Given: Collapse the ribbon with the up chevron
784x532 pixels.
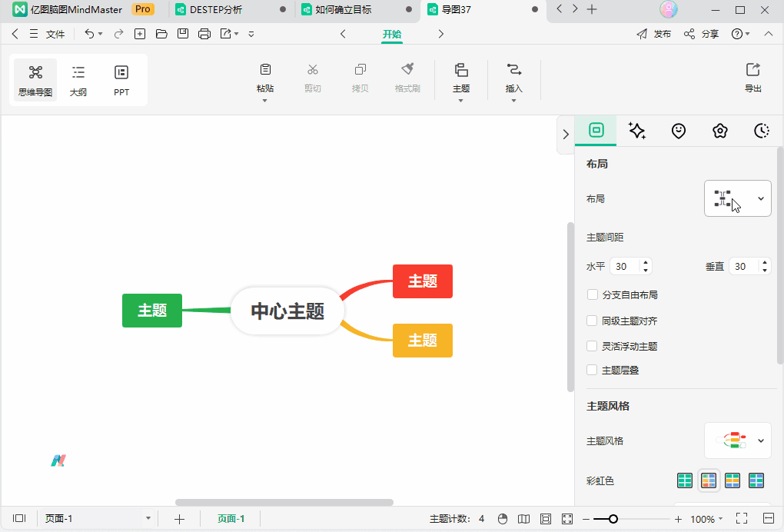Looking at the screenshot, I should 769,34.
